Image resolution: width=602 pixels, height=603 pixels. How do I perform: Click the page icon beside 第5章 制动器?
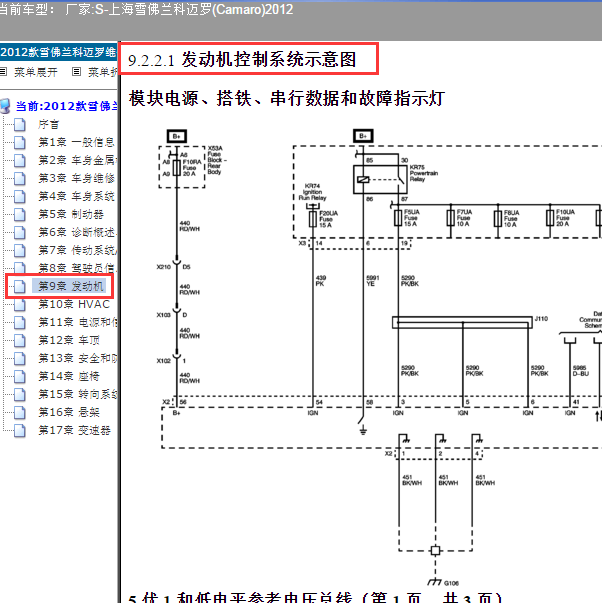click(x=20, y=215)
